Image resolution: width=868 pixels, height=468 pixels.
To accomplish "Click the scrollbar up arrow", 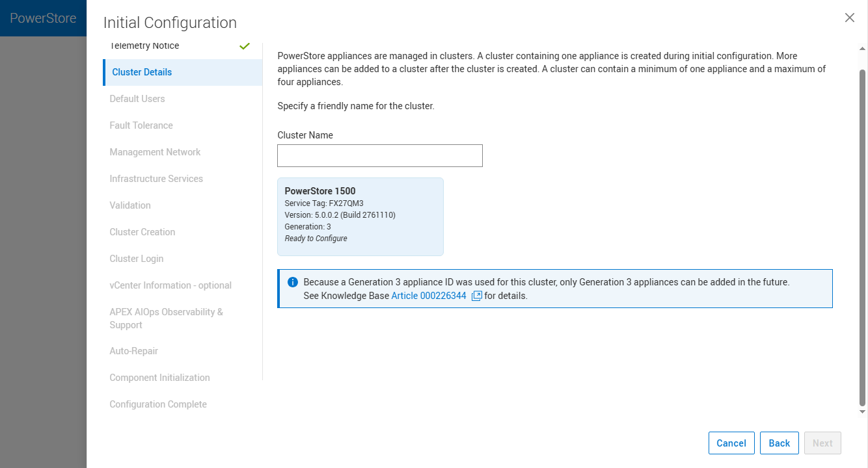I will (x=863, y=49).
